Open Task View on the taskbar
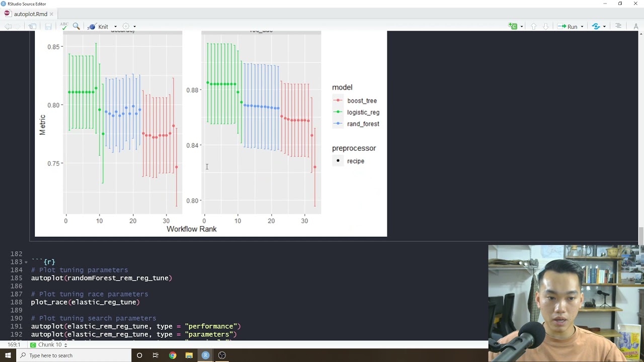This screenshot has width=644, height=362. pos(155,355)
